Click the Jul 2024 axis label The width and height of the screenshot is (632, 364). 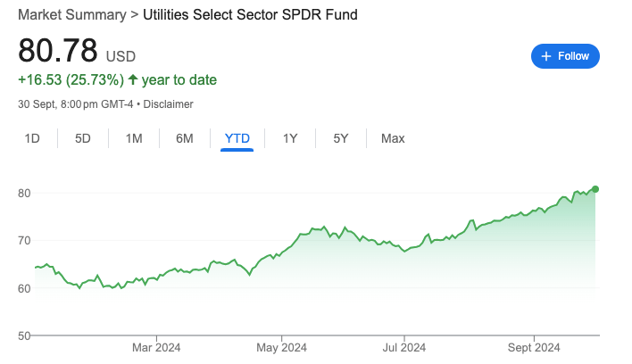click(x=403, y=346)
